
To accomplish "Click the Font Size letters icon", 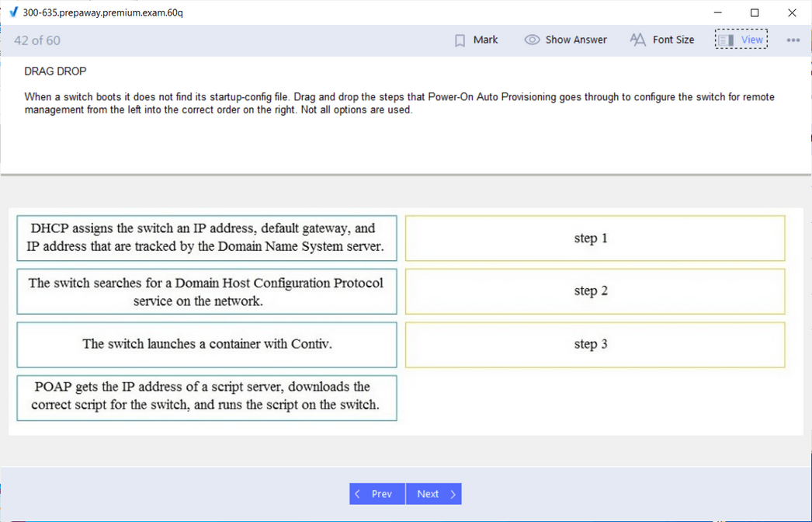I will (x=637, y=40).
